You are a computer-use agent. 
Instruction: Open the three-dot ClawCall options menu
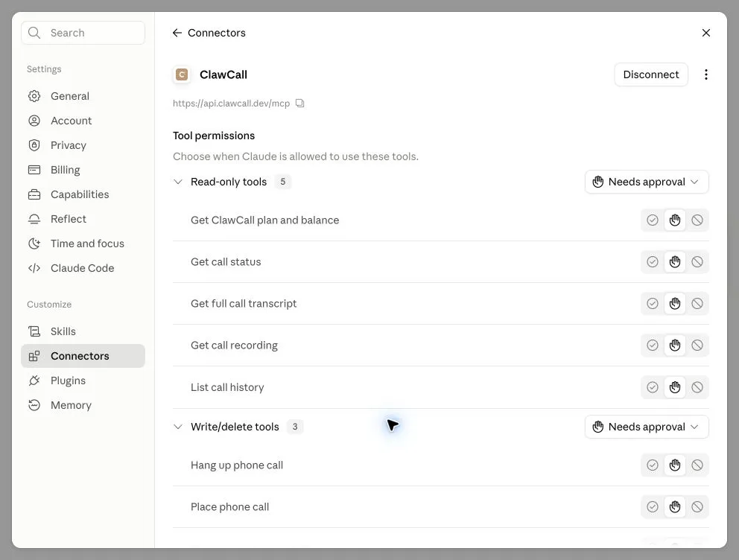[706, 74]
